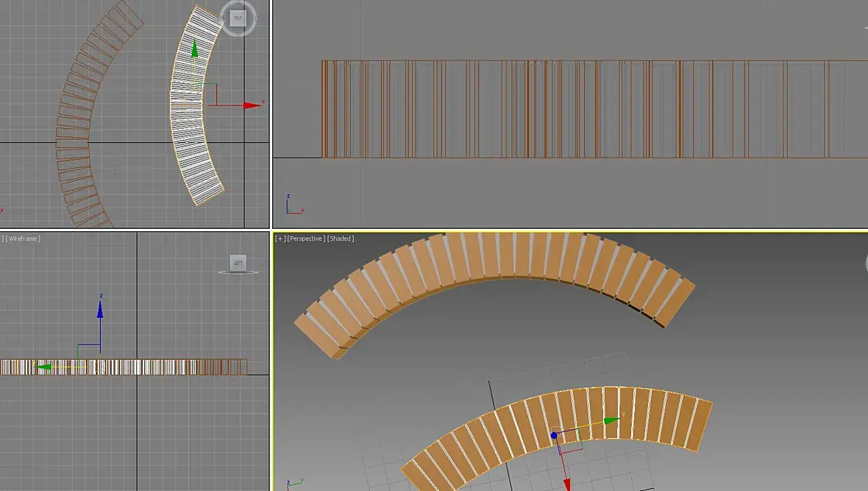Grab the green Y-axis arrow in Left viewport

pos(43,367)
